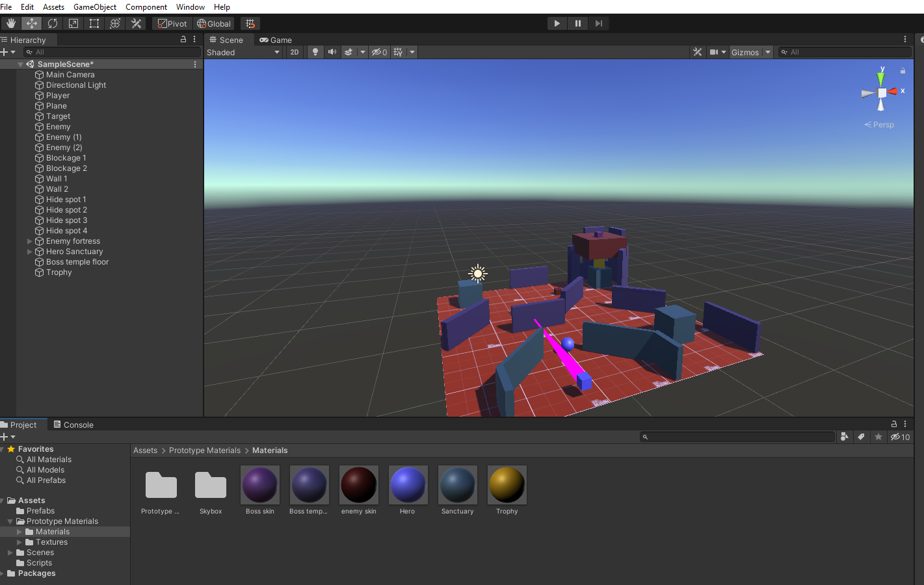Select the Move tool
924x585 pixels.
point(32,23)
